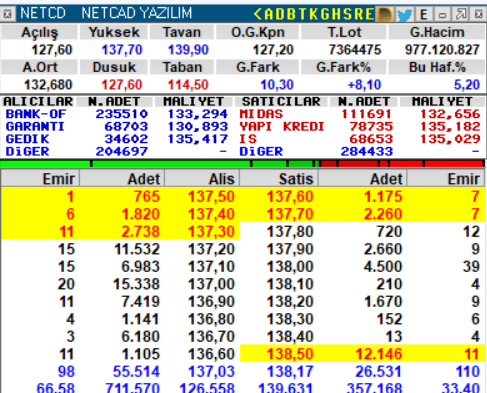This screenshot has height=393, width=487.
Task: Click the ALICILAR header
Action: pyautogui.click(x=38, y=101)
